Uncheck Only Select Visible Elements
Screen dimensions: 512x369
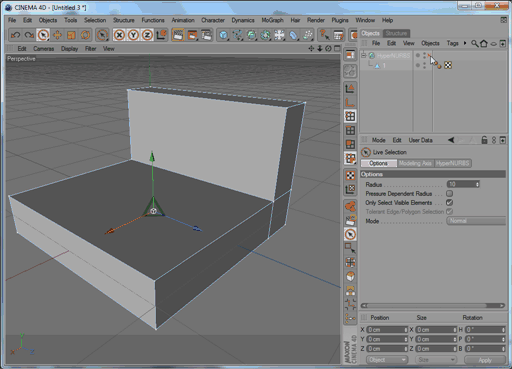tap(449, 202)
